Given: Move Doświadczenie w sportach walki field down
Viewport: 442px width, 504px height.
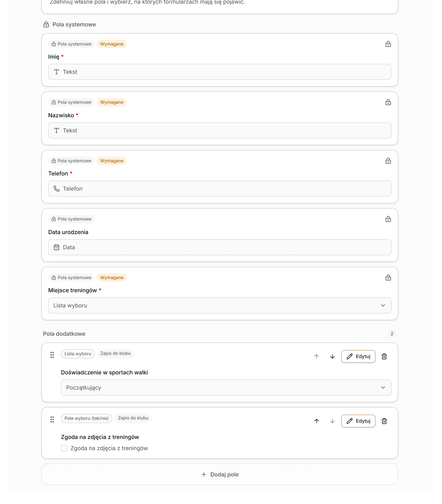Looking at the screenshot, I should 332,356.
